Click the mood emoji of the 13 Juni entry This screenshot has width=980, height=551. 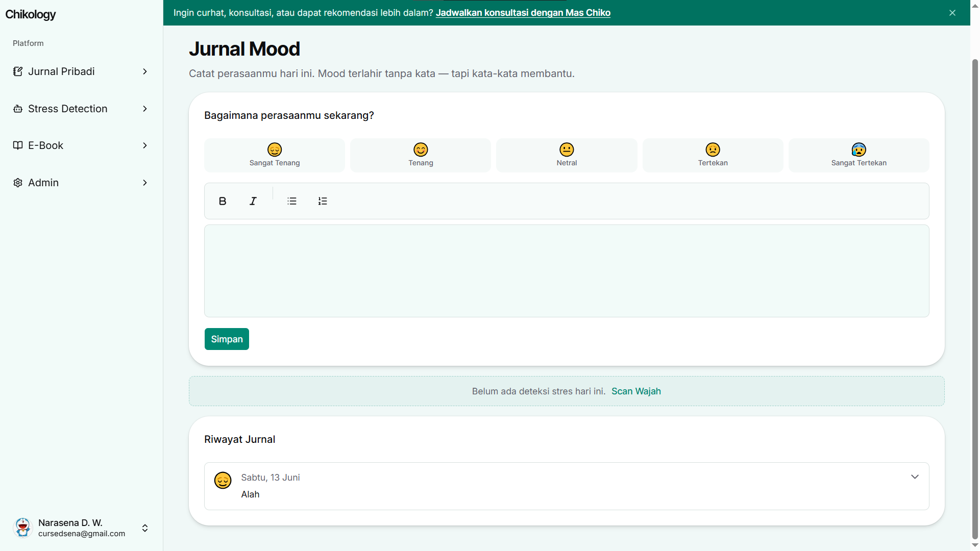pyautogui.click(x=223, y=480)
